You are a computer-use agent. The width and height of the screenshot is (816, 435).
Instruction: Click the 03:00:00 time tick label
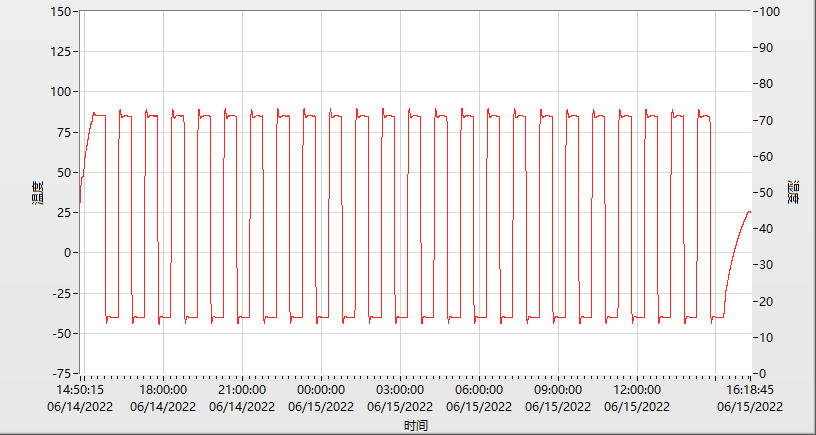tap(400, 390)
